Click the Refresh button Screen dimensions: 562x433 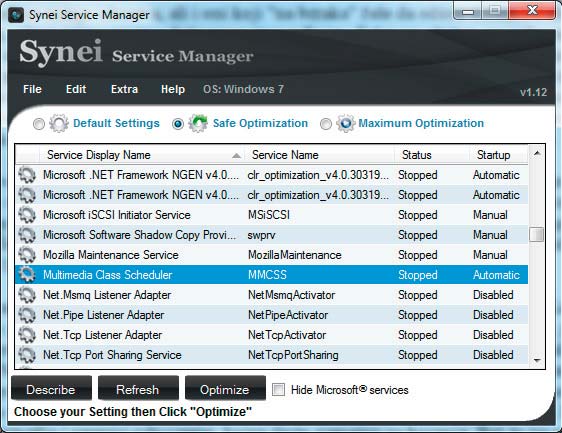(138, 389)
